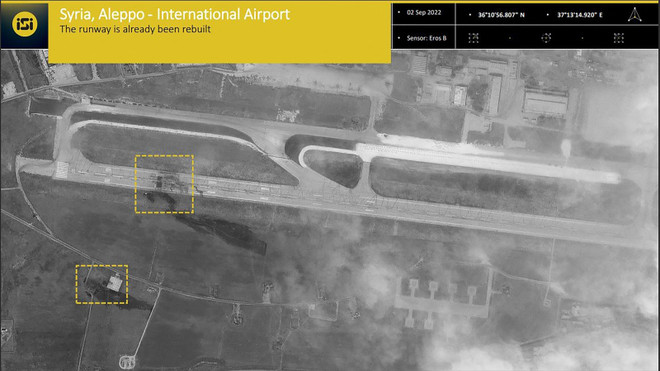Click the ISI logo badge
The height and width of the screenshot is (371, 660).
pyautogui.click(x=24, y=24)
